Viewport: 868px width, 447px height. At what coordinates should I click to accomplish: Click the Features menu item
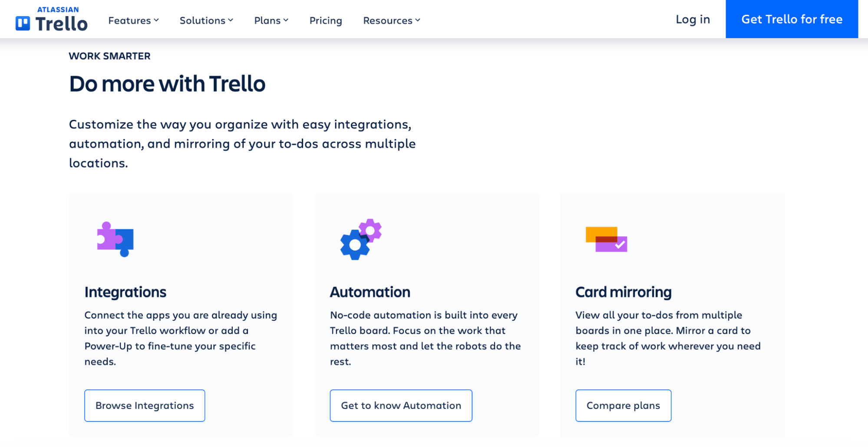pos(129,20)
